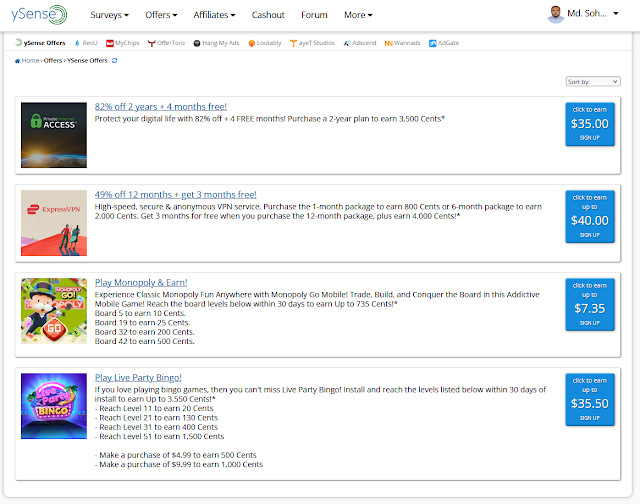Click the ExpressVPN offer thumbnail
The width and height of the screenshot is (640, 504).
pyautogui.click(x=54, y=223)
